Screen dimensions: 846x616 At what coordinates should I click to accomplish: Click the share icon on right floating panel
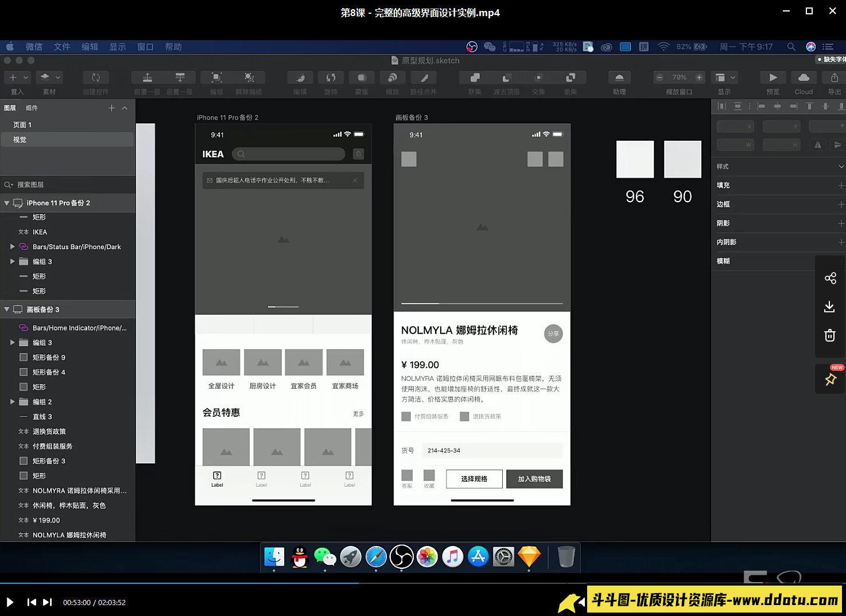pos(830,278)
